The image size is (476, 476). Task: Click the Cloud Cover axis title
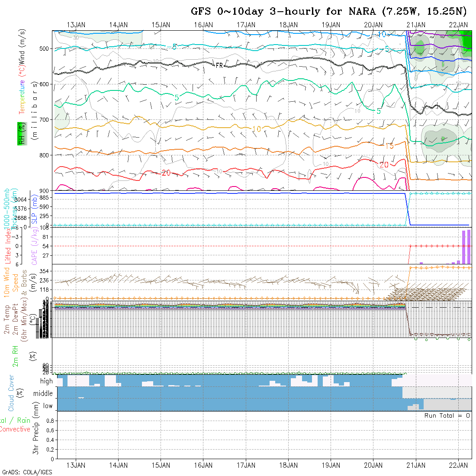click(x=11, y=393)
